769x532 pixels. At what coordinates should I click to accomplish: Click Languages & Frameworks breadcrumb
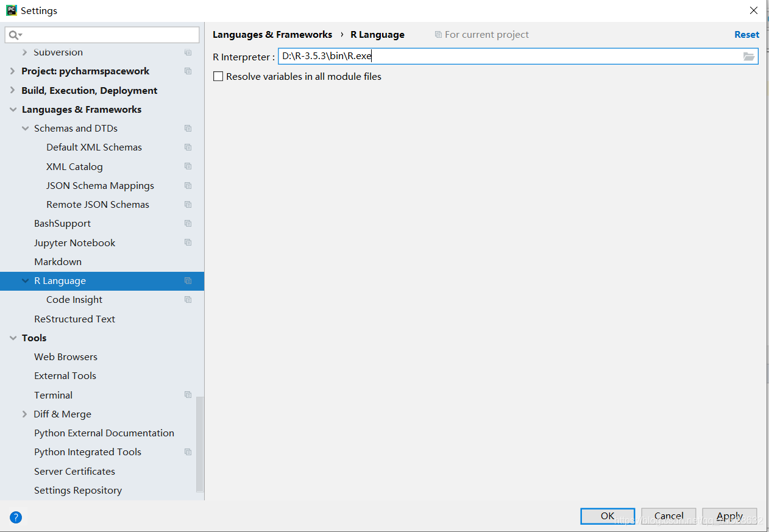pyautogui.click(x=272, y=35)
